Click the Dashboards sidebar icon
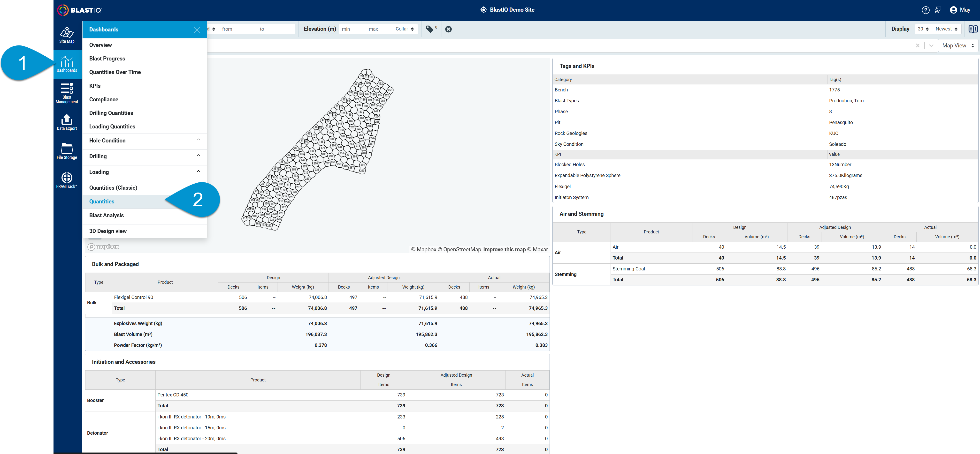 click(67, 64)
